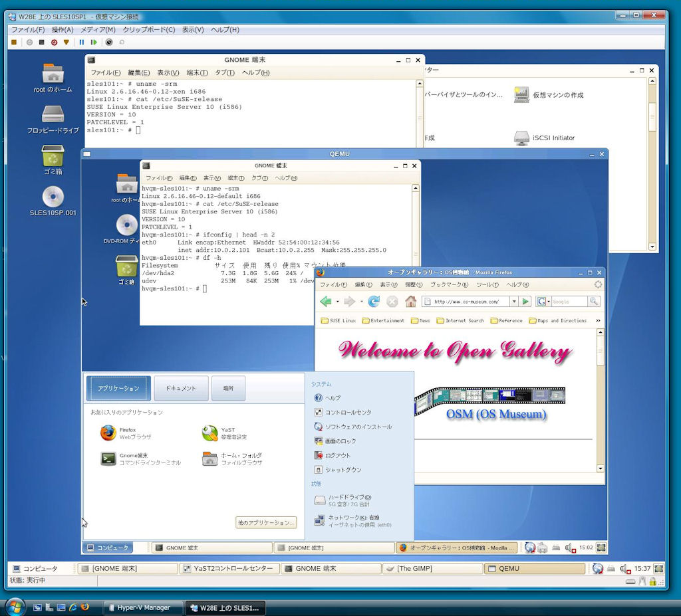Choose ログアウト in the system list

pos(333,455)
